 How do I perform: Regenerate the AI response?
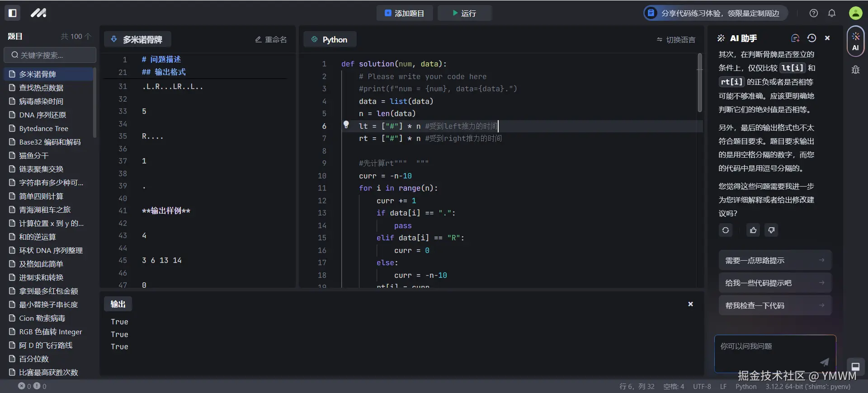[726, 230]
